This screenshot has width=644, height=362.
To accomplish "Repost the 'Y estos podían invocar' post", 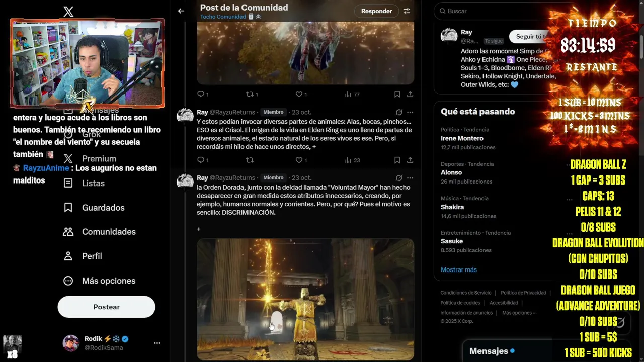I will [250, 160].
